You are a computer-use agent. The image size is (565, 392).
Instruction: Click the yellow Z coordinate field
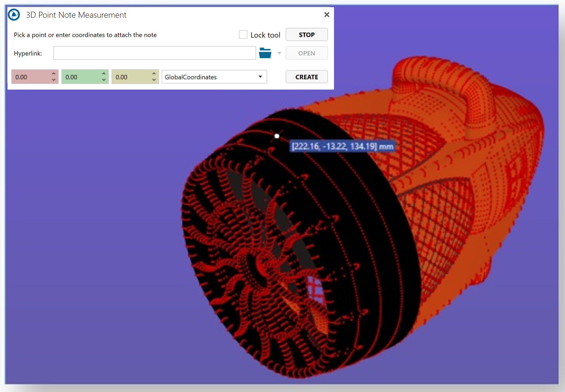click(131, 77)
